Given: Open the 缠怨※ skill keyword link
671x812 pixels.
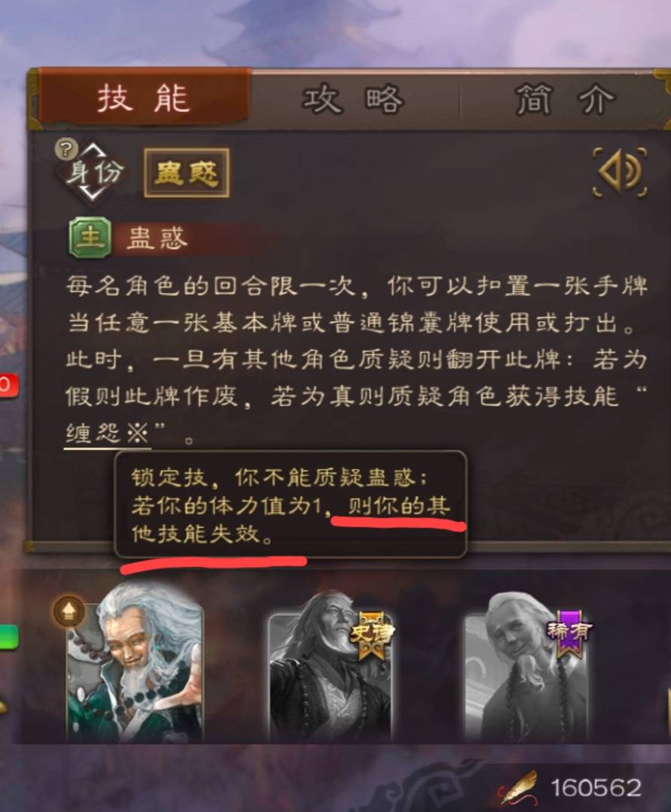Looking at the screenshot, I should (108, 433).
